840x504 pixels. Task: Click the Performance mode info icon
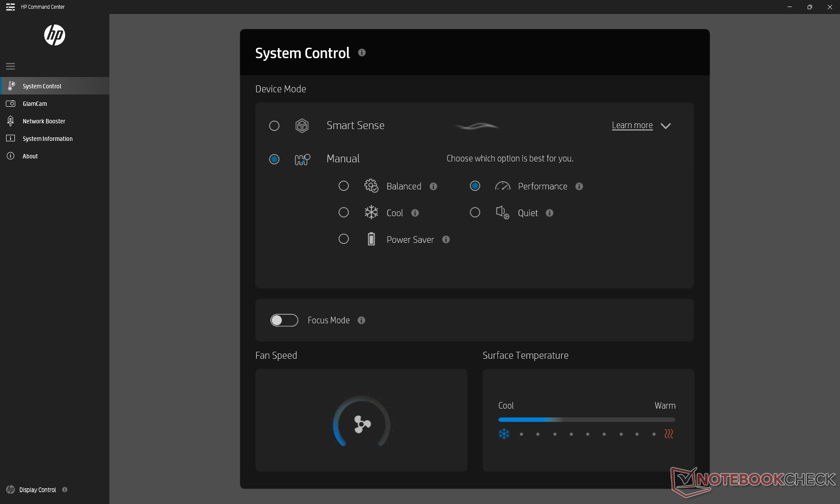pos(579,186)
